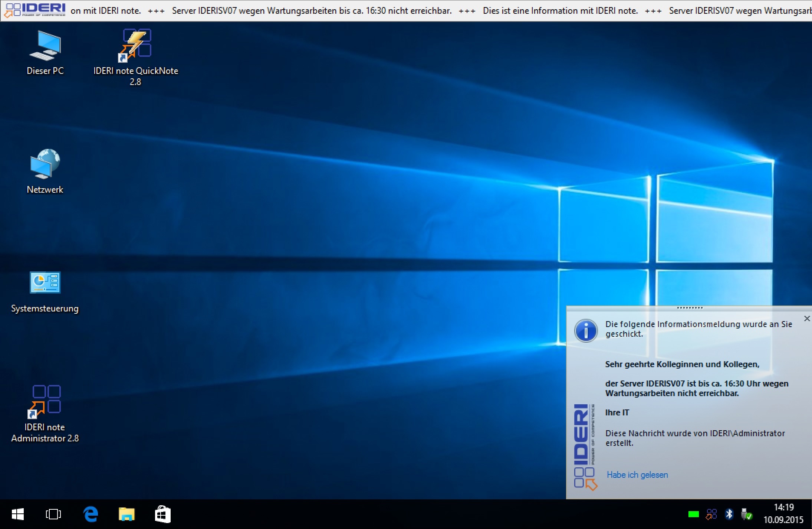812x529 pixels.
Task: Select the Dieser PC desktop icon
Action: 45,46
